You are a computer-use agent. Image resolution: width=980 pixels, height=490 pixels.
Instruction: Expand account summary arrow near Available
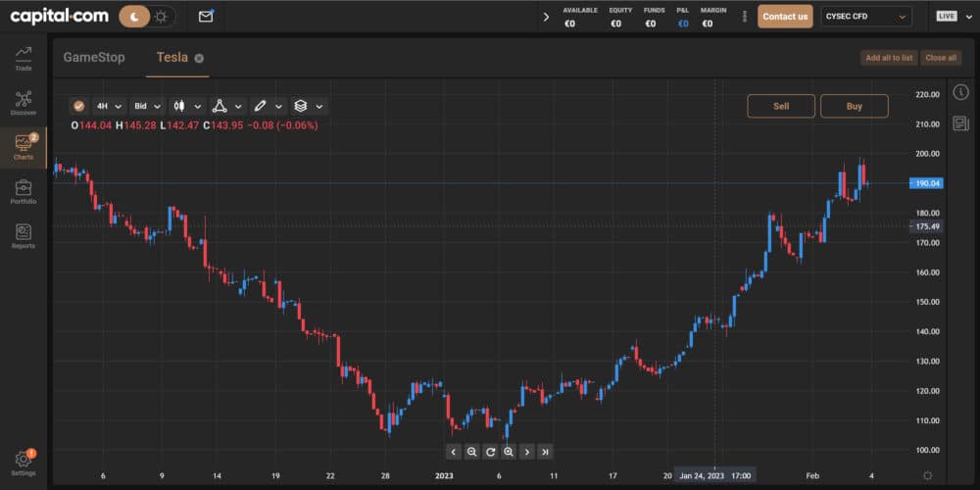[546, 17]
